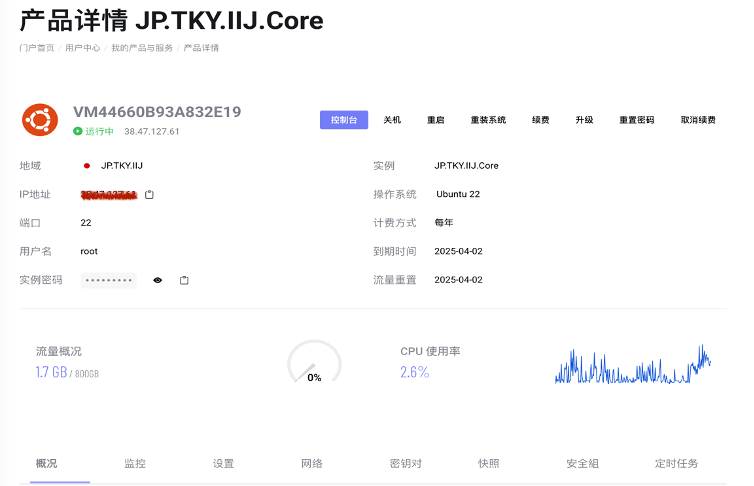Copy the IP address with clipboard icon
This screenshot has height=486, width=754.
tap(149, 194)
